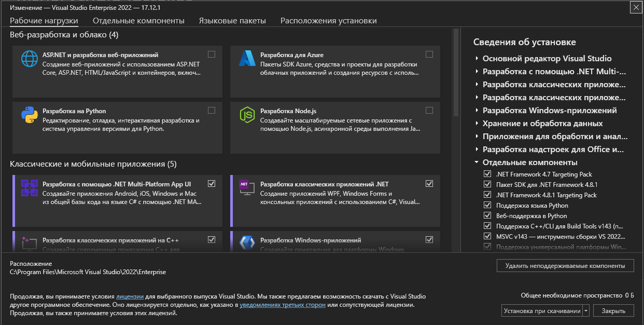Uncheck the .NET Framework 4.7 Targeting Pack

[487, 174]
